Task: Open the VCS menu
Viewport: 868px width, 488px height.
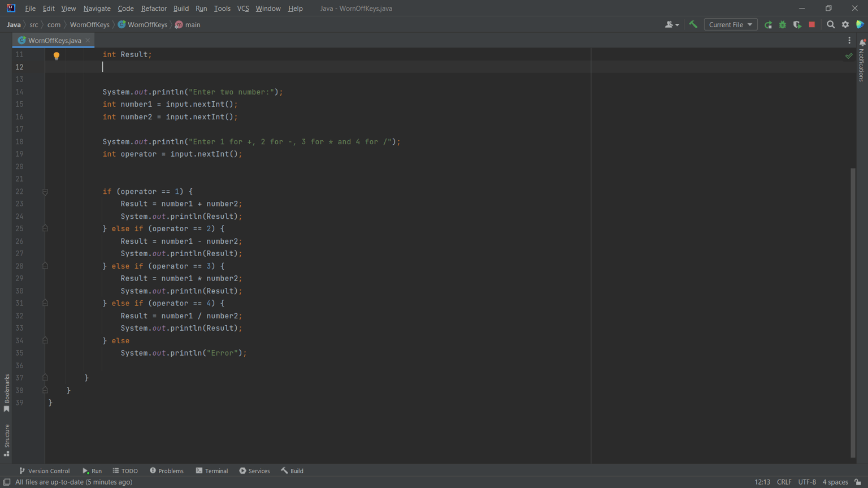Action: coord(243,8)
